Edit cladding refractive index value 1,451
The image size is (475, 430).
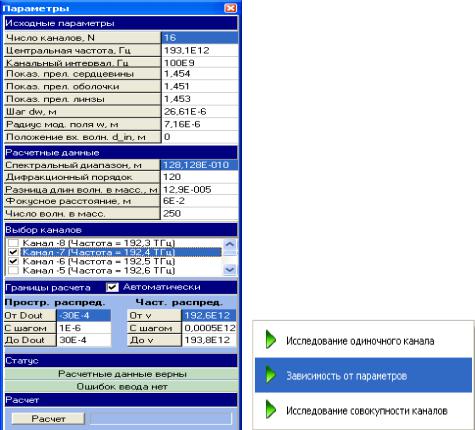pyautogui.click(x=200, y=86)
